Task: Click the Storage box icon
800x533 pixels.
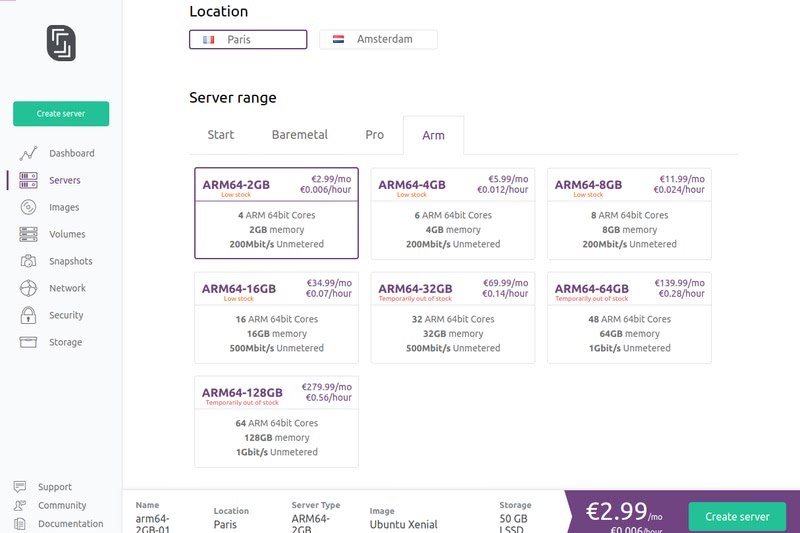Action: coord(28,342)
